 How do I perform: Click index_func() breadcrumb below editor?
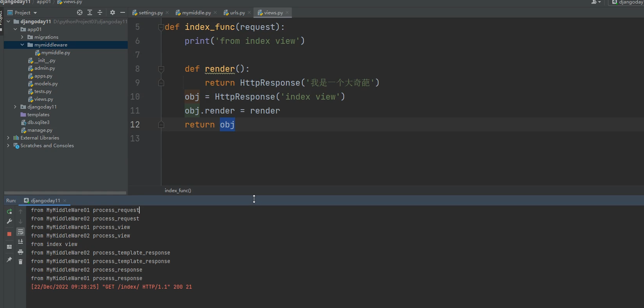178,191
